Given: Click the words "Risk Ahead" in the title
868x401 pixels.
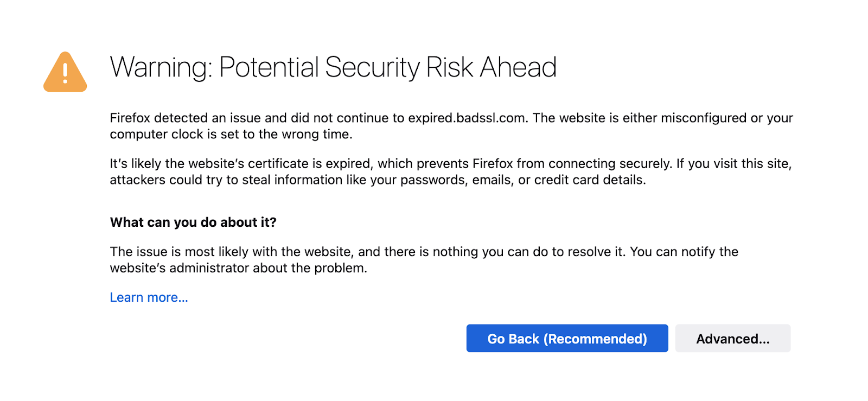Looking at the screenshot, I should [x=492, y=67].
